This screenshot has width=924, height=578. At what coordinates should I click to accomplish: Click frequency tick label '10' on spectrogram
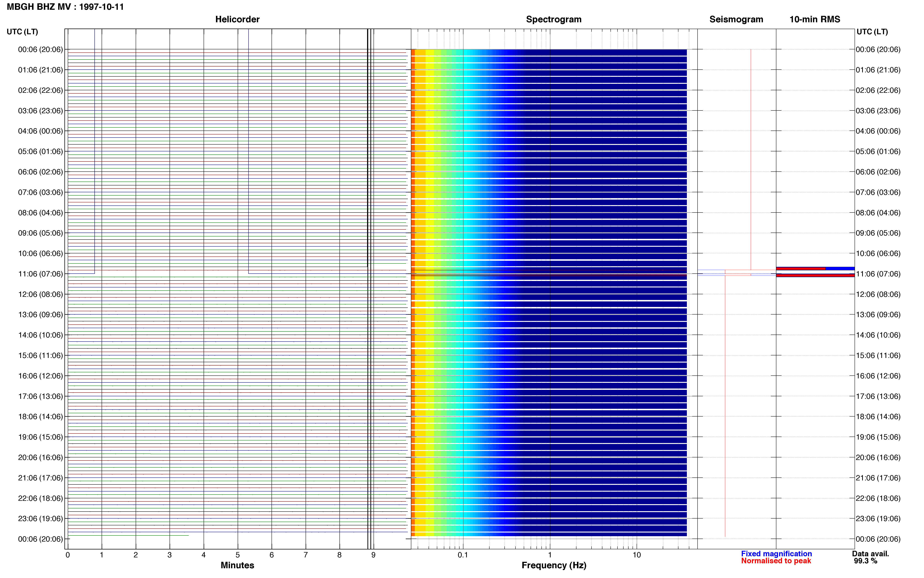(x=637, y=555)
